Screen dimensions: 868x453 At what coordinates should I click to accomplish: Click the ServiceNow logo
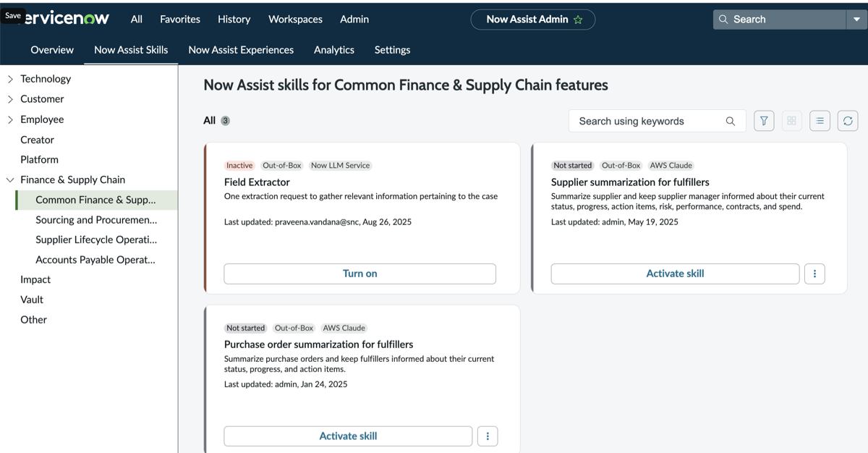tap(67, 19)
